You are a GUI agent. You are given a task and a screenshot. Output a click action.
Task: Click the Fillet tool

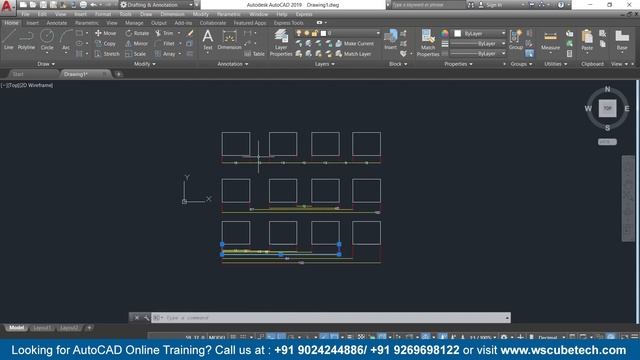pyautogui.click(x=165, y=43)
